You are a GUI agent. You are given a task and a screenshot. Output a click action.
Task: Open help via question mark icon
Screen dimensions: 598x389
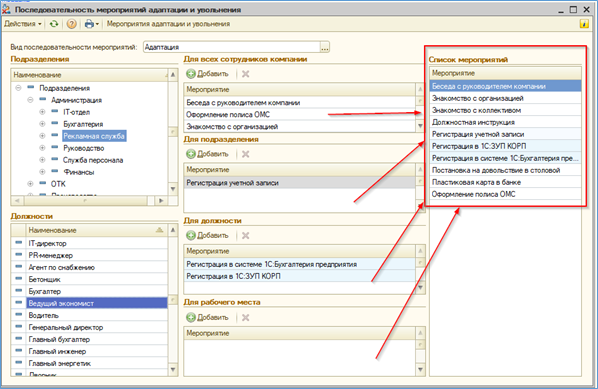(x=71, y=24)
